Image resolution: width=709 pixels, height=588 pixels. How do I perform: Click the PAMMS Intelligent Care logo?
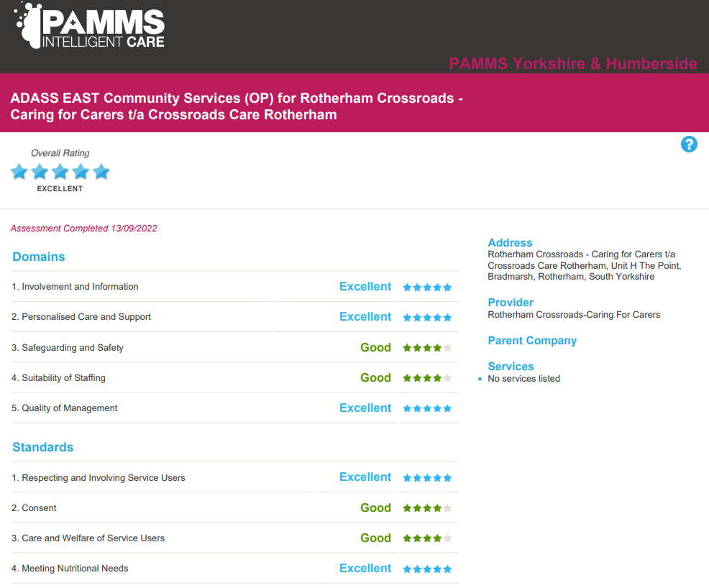tap(90, 27)
